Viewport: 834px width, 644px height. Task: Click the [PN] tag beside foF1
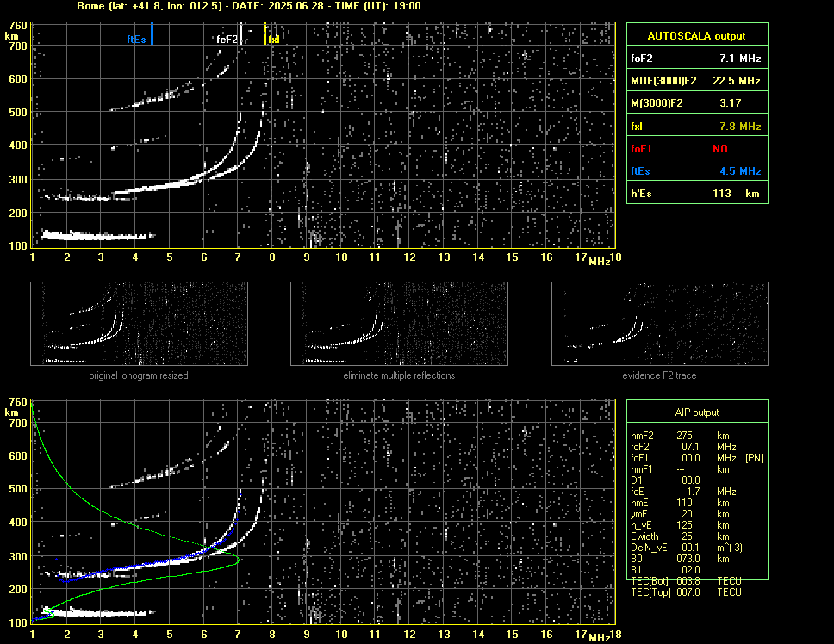click(754, 458)
